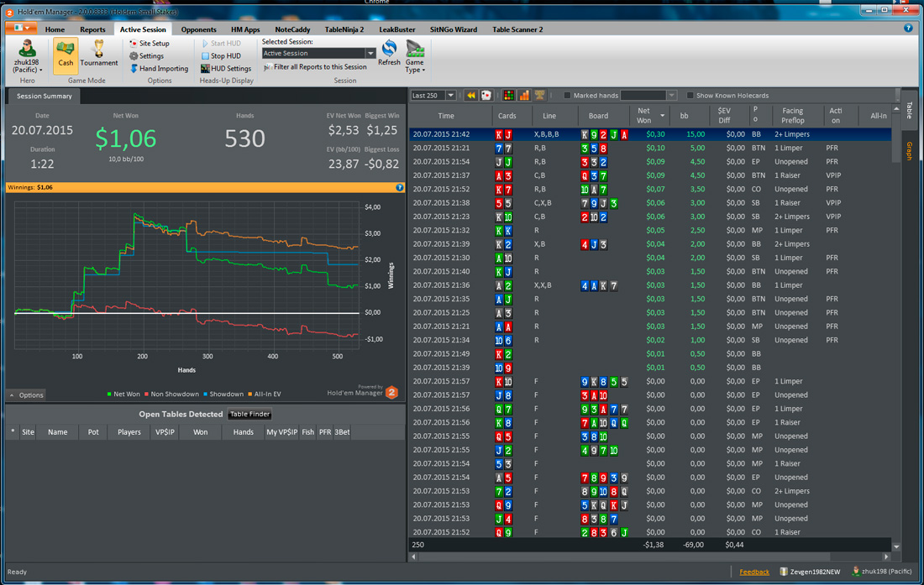Open the TableNinja 2 ribbon tab
Screen dimensions: 924x585
tap(344, 29)
